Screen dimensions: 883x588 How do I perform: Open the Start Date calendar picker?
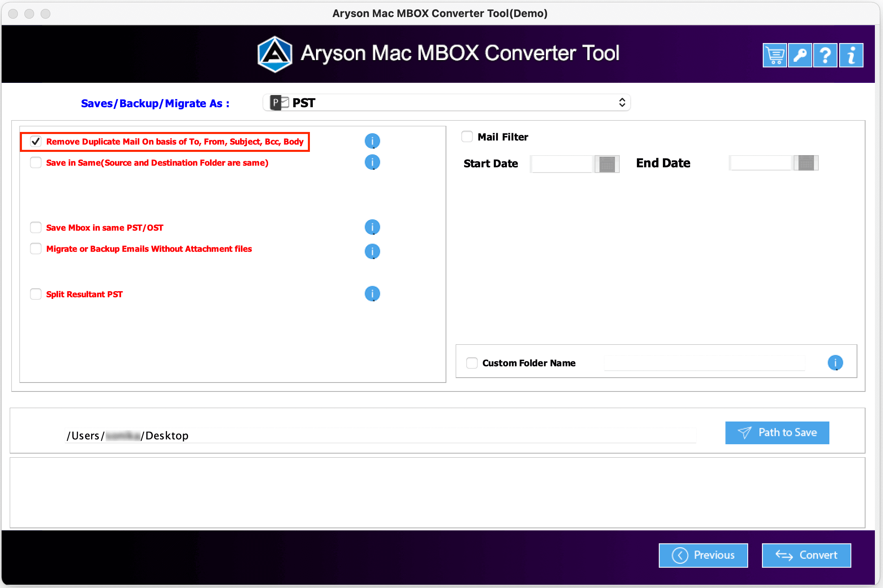[x=607, y=164]
